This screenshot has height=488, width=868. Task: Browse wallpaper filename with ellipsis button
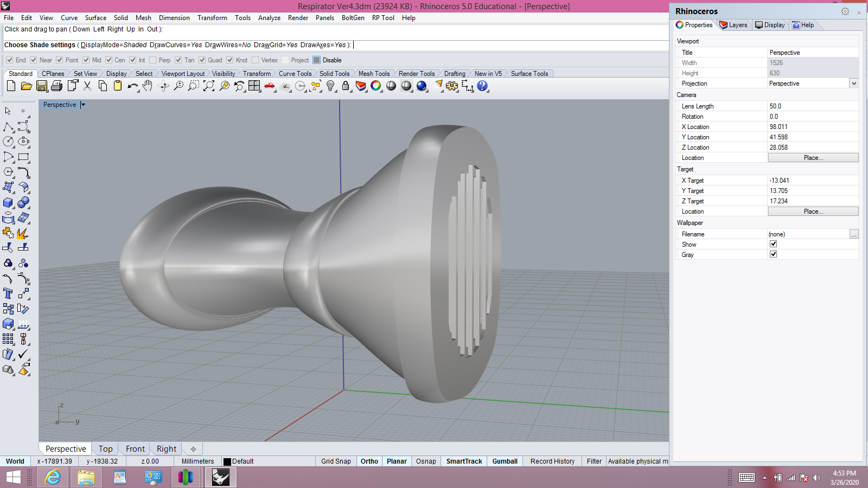click(854, 234)
